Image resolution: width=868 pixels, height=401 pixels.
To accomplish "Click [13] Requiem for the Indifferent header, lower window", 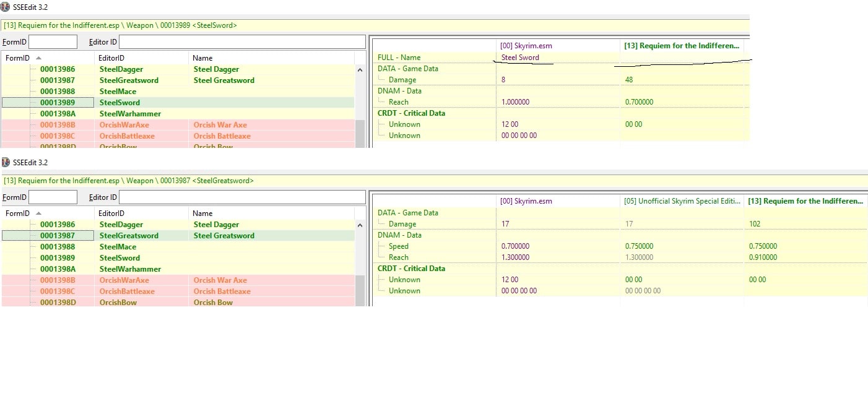I will tap(805, 201).
